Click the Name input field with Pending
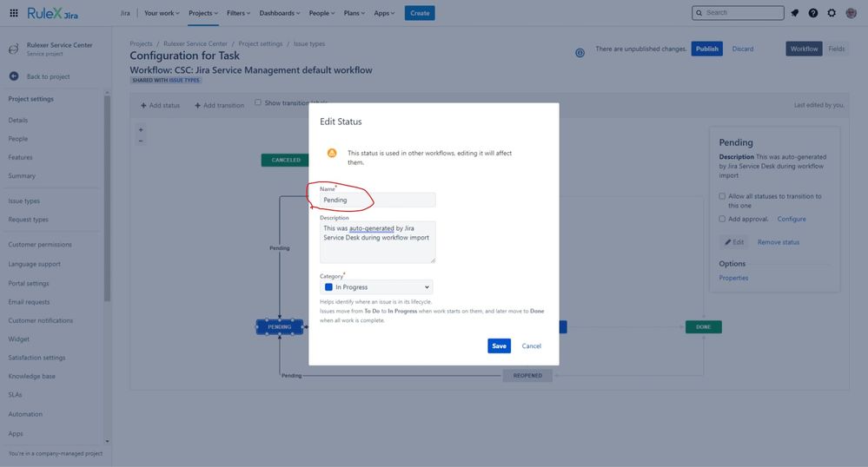This screenshot has height=467, width=868. 378,200
